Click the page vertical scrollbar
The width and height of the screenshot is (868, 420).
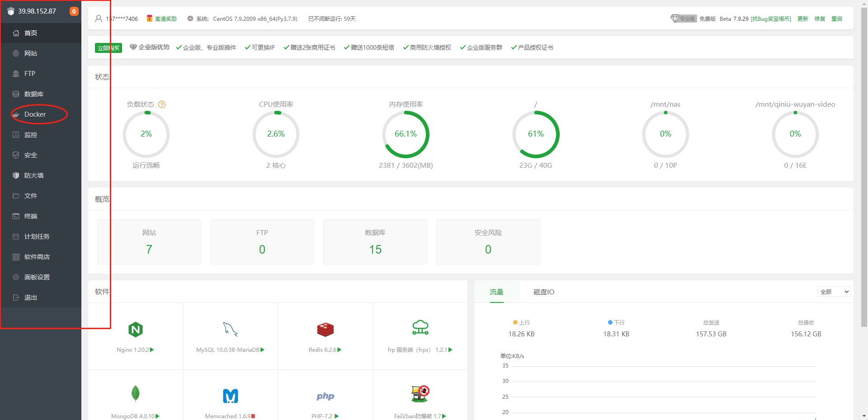click(864, 167)
